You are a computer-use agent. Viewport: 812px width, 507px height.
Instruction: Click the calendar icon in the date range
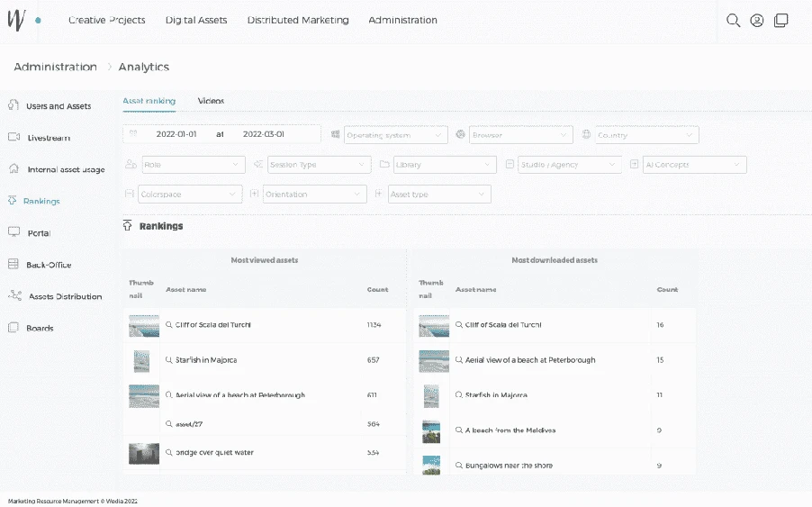pyautogui.click(x=133, y=133)
